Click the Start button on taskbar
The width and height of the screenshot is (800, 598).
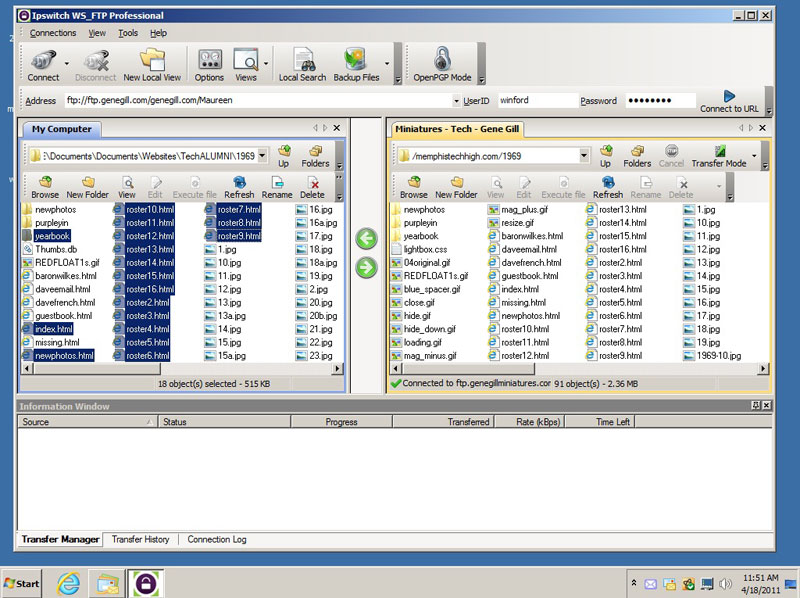(x=22, y=584)
